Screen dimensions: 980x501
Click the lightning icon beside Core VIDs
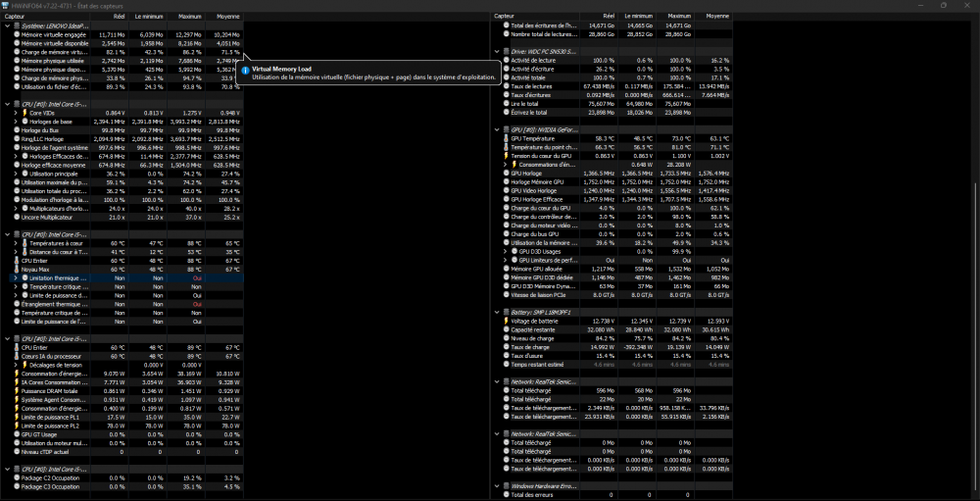[x=25, y=113]
